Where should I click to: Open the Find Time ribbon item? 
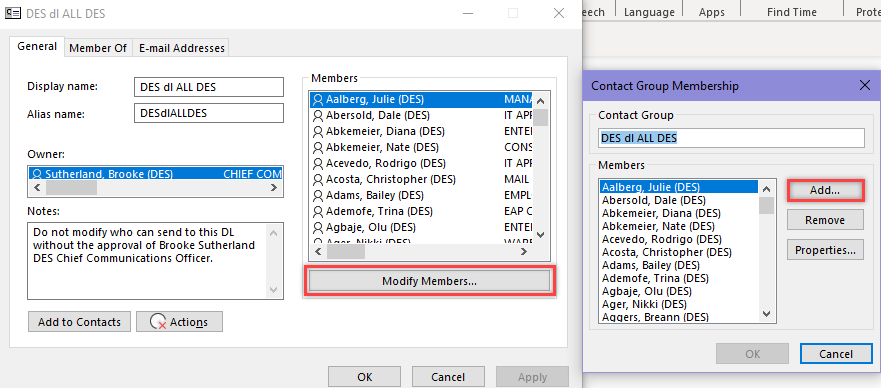pyautogui.click(x=792, y=12)
